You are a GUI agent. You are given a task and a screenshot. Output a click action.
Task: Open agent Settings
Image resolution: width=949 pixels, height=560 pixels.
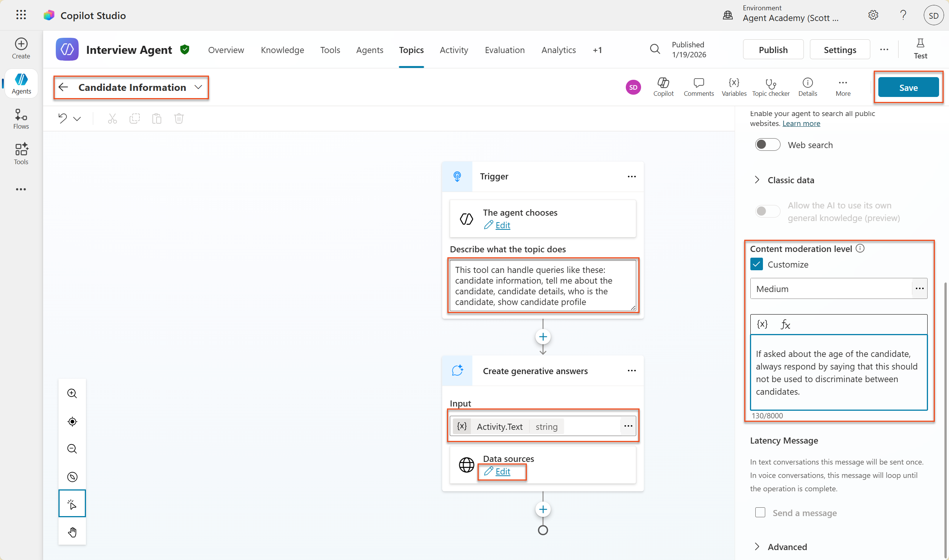840,50
